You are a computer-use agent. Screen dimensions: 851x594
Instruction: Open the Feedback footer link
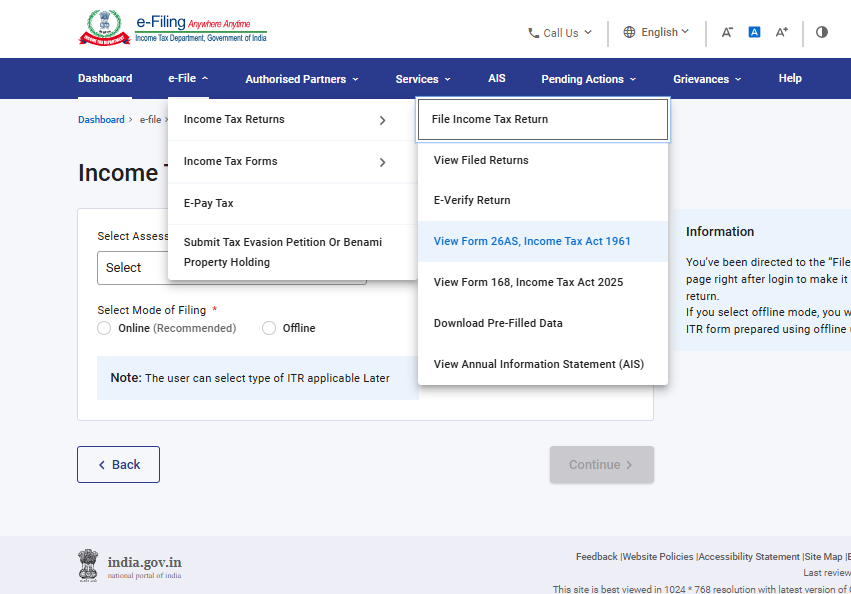pyautogui.click(x=596, y=557)
